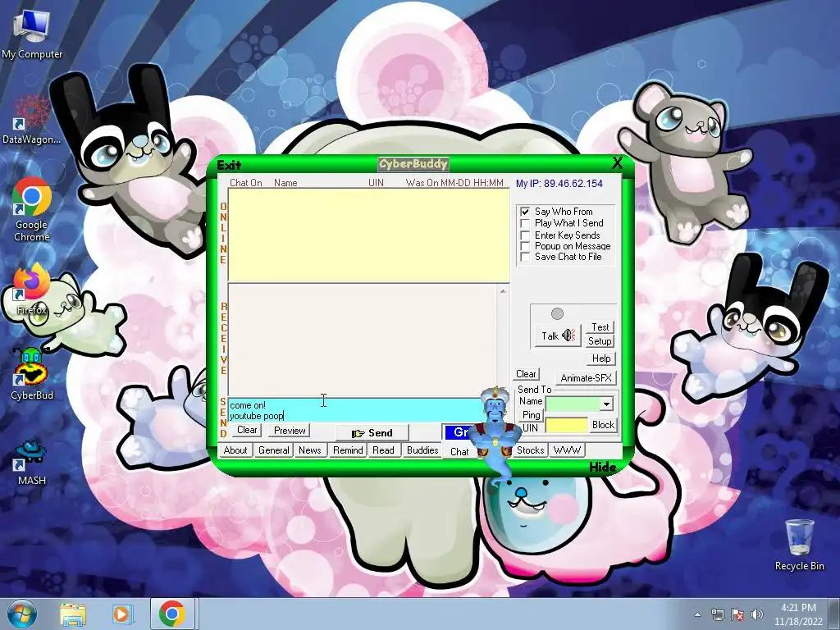The height and width of the screenshot is (630, 840).
Task: Expand the Send To Name dropdown
Action: point(606,404)
